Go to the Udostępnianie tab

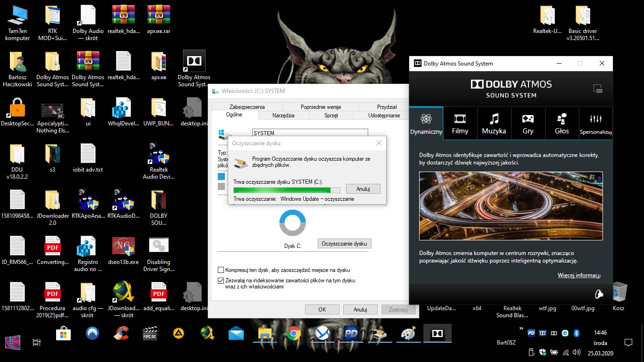tap(384, 115)
